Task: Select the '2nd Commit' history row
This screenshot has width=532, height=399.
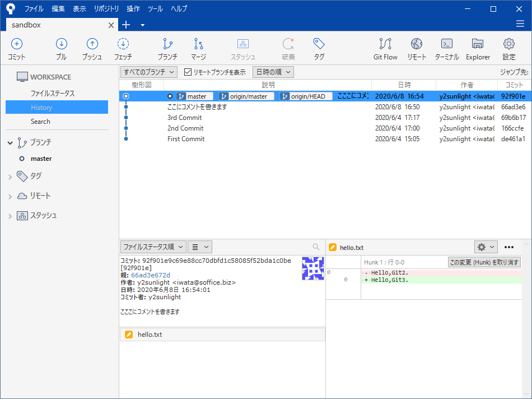Action: tap(185, 128)
